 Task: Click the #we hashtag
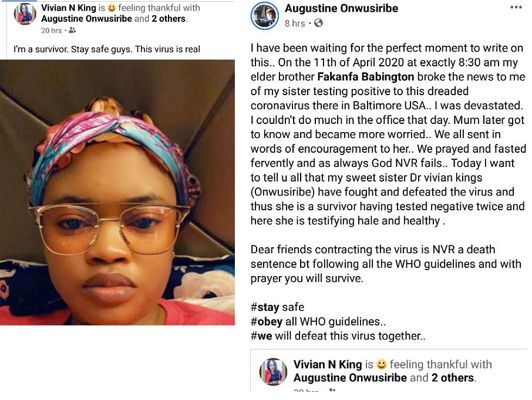point(261,336)
